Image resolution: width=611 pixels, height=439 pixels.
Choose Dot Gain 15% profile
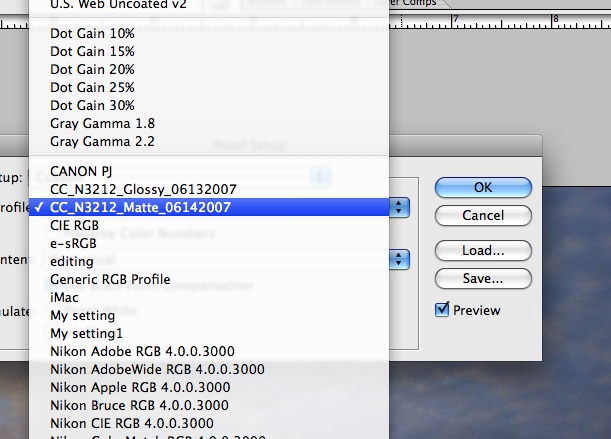[x=209, y=51]
